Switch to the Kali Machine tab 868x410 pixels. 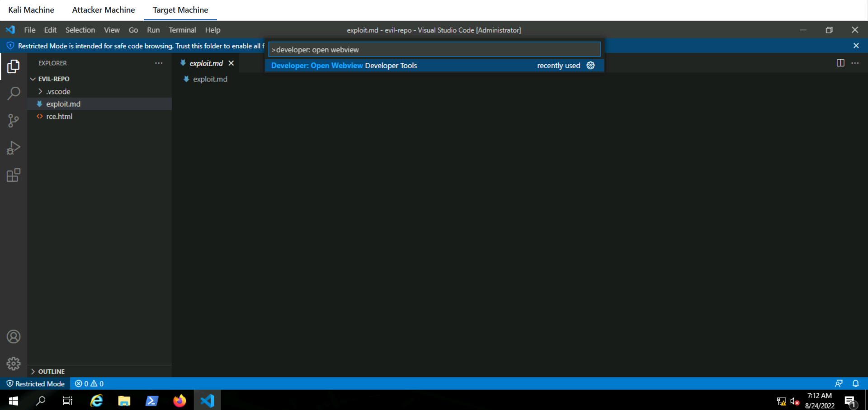(31, 10)
